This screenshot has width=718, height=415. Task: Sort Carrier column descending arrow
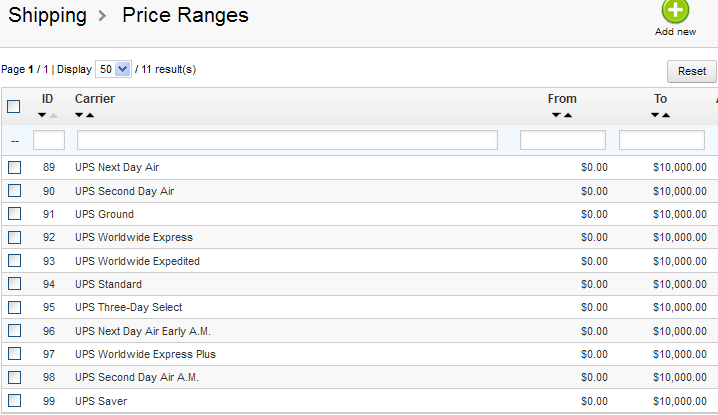tap(79, 115)
